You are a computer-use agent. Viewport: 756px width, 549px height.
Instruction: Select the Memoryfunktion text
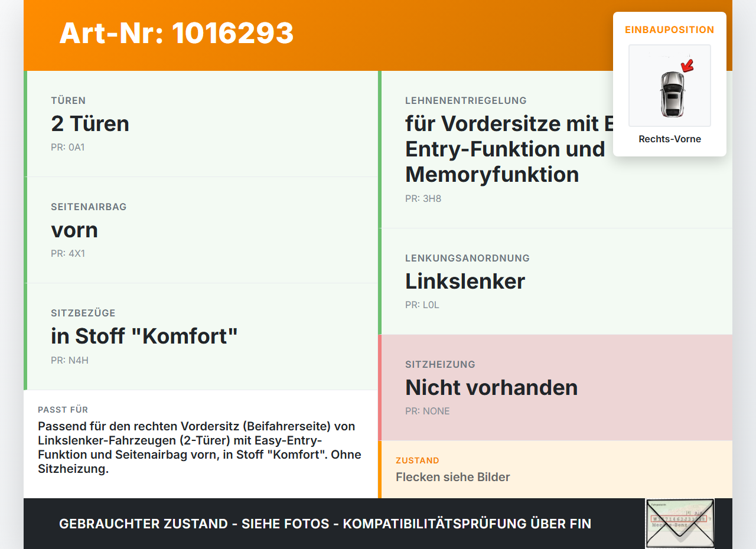click(492, 175)
